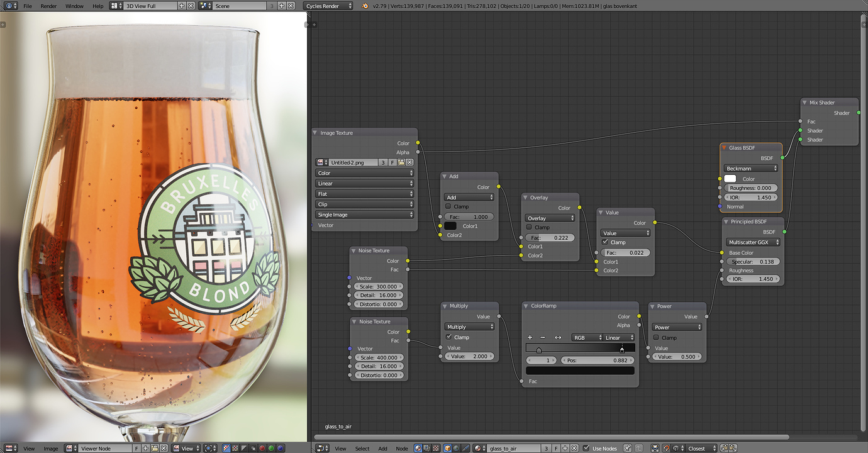Open Single Image source dropdown

pyautogui.click(x=365, y=215)
